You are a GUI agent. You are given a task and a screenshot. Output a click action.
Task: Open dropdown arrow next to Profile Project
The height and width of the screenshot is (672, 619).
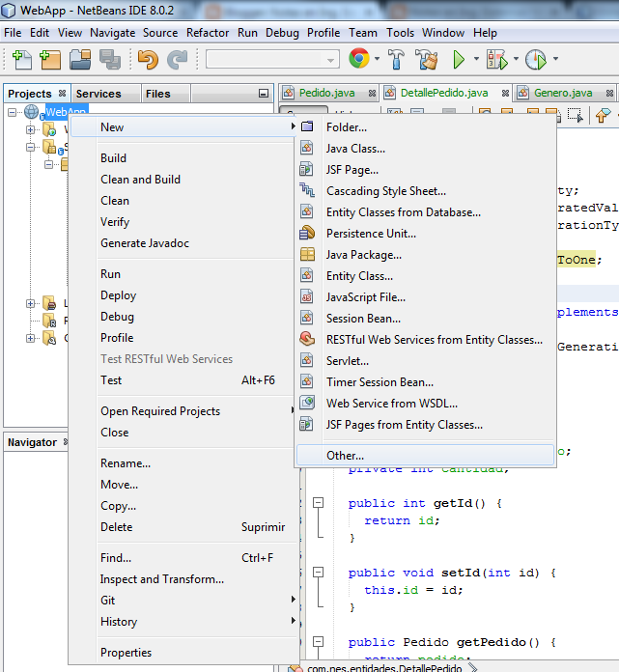(555, 59)
